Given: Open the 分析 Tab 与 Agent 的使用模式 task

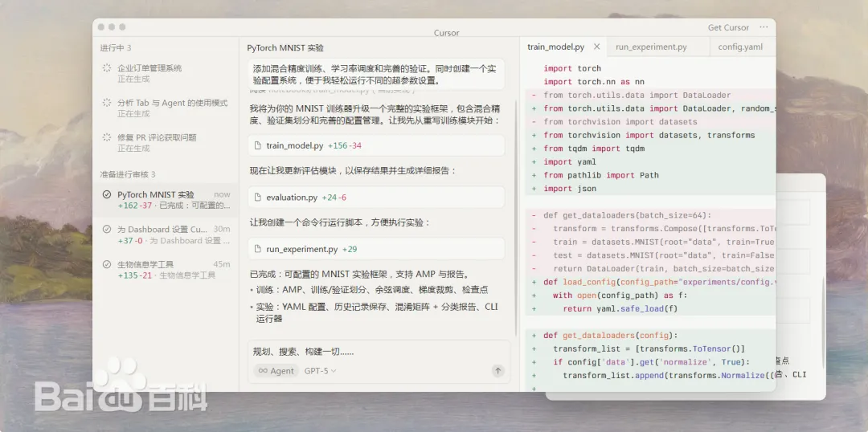Looking at the screenshot, I should pos(166,108).
